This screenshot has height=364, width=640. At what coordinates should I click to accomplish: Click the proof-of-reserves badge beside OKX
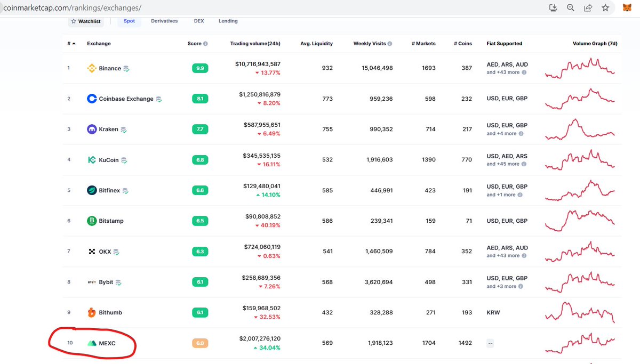(116, 252)
